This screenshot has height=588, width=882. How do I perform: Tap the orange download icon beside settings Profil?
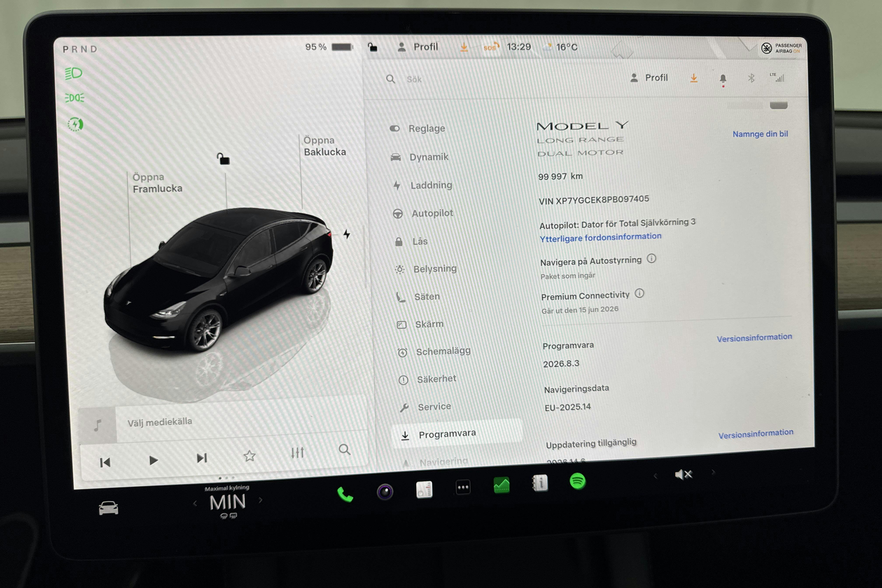[x=694, y=78]
